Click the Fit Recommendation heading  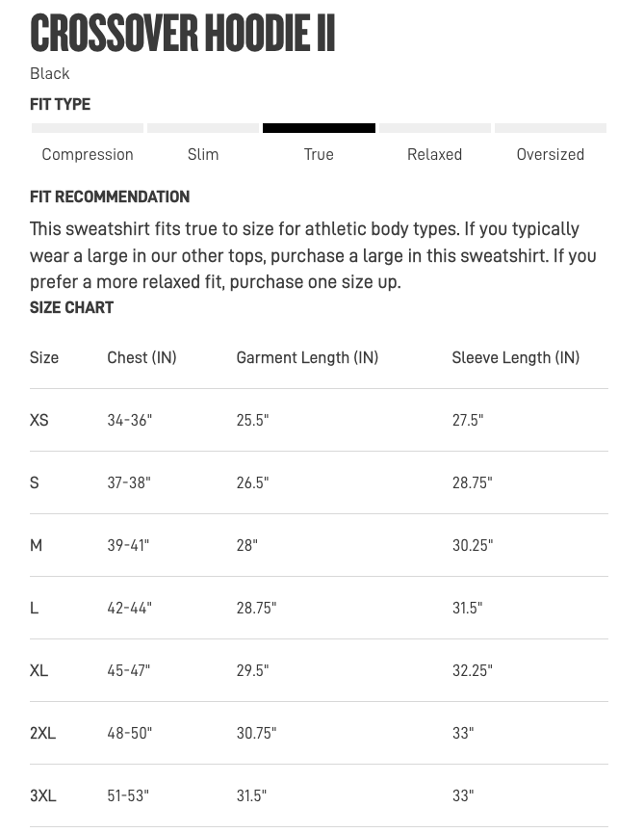[110, 196]
